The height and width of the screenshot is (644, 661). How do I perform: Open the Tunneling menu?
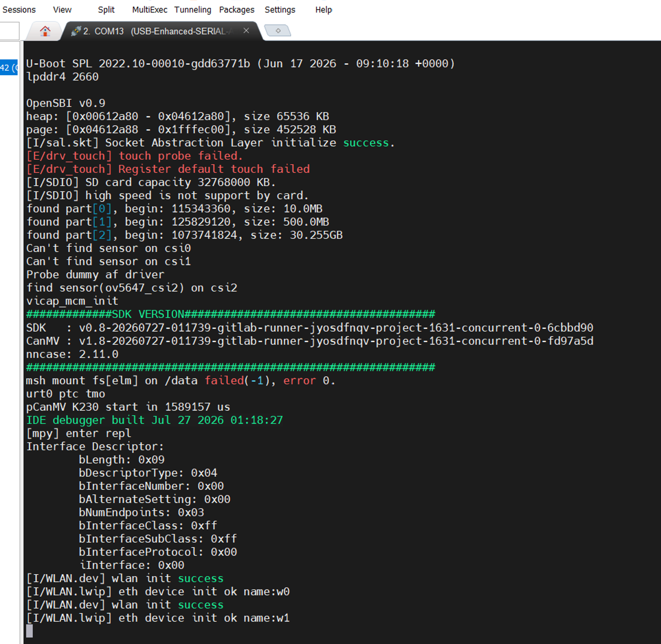pyautogui.click(x=193, y=10)
